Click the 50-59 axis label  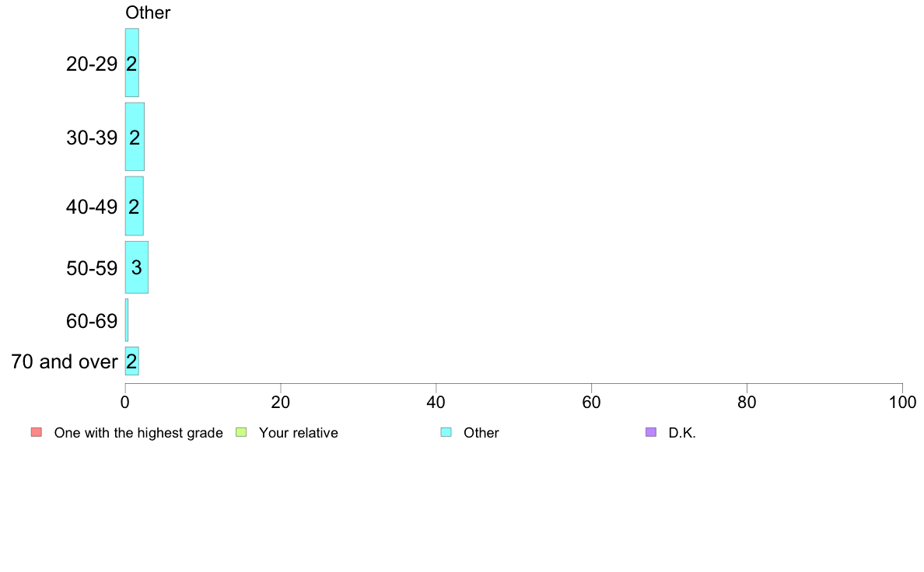[x=92, y=269]
